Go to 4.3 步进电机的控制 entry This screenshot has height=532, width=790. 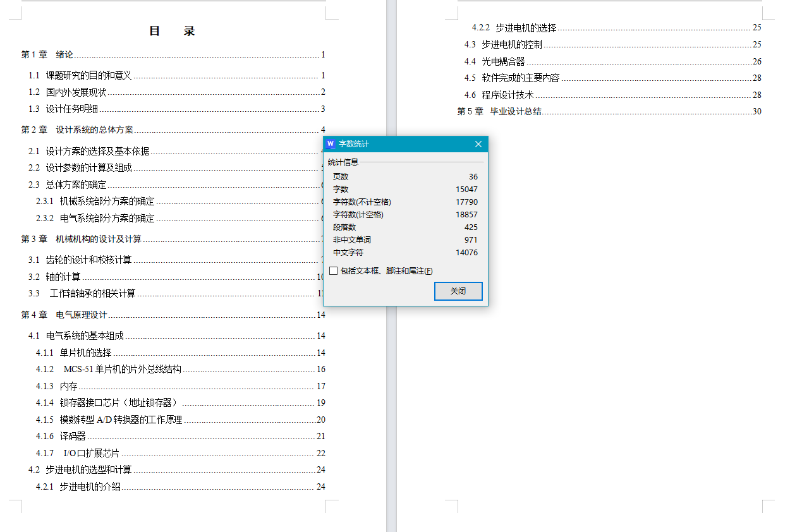pyautogui.click(x=613, y=44)
